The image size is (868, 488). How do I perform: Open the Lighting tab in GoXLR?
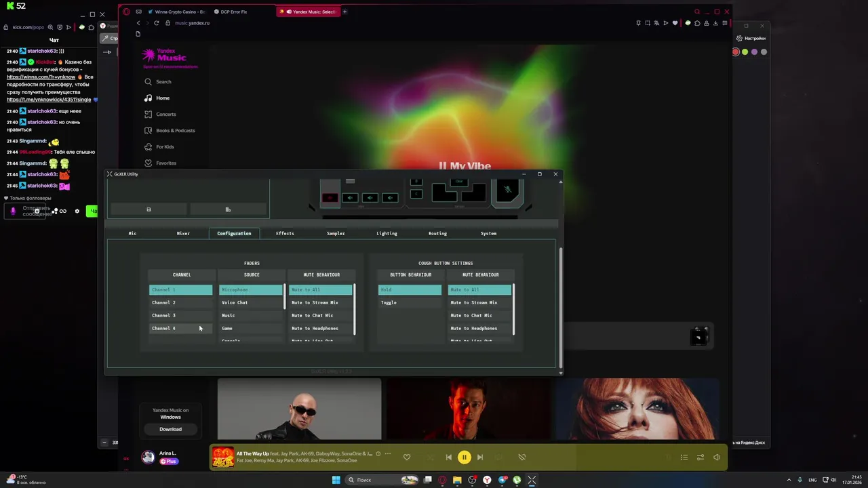[387, 233]
